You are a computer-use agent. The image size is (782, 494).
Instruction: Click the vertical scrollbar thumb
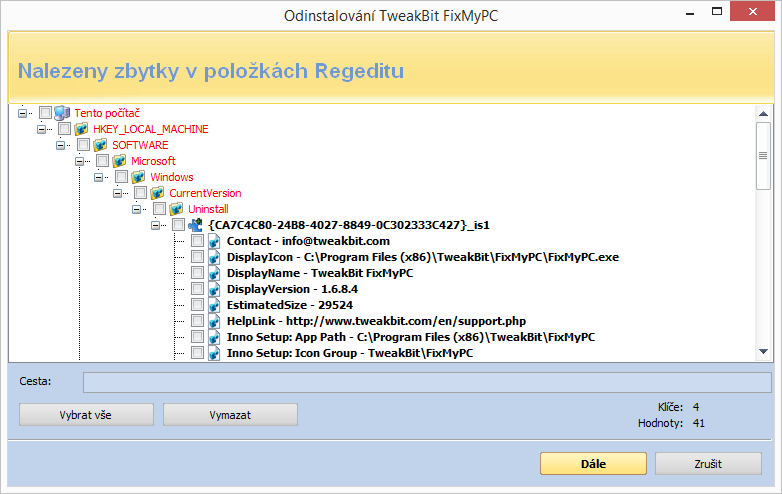(x=763, y=156)
